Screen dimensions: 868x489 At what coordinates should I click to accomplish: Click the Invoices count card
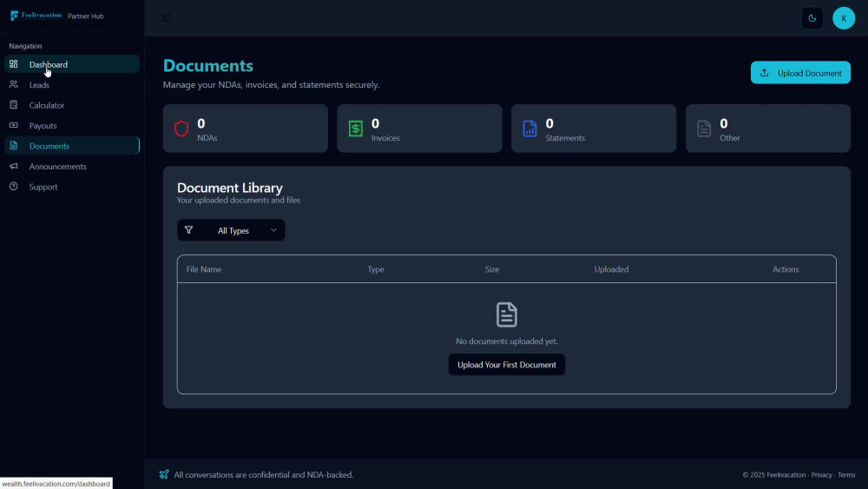[x=419, y=129]
